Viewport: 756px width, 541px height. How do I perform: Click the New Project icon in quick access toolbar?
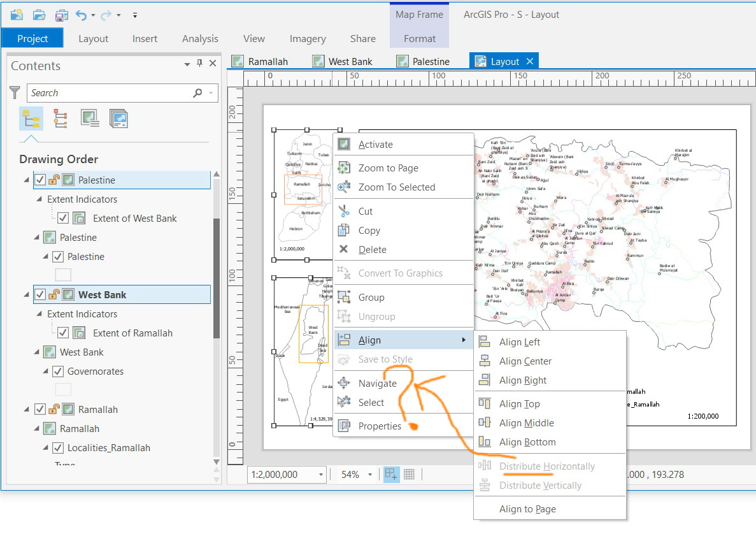point(17,14)
